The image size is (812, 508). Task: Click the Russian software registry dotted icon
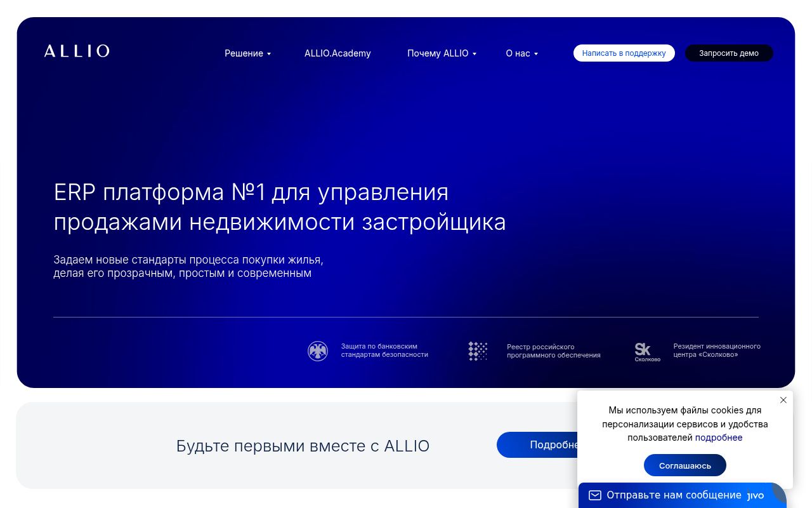pyautogui.click(x=478, y=351)
